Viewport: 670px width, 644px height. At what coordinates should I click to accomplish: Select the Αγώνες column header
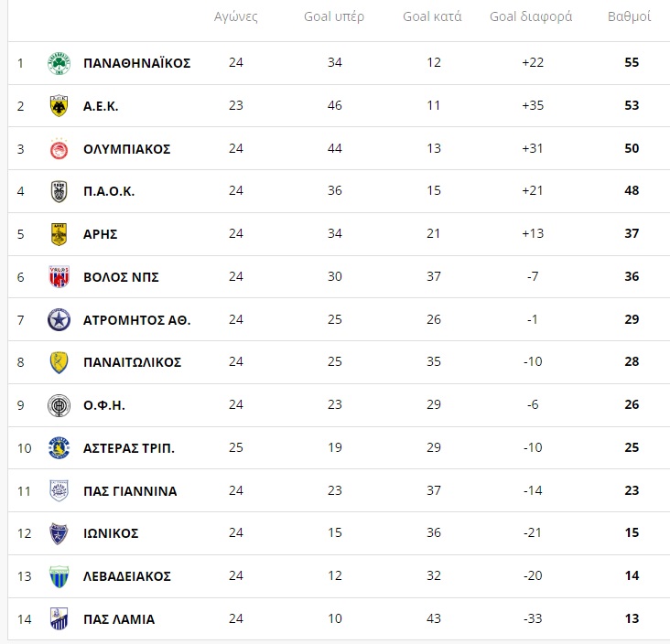click(x=236, y=16)
